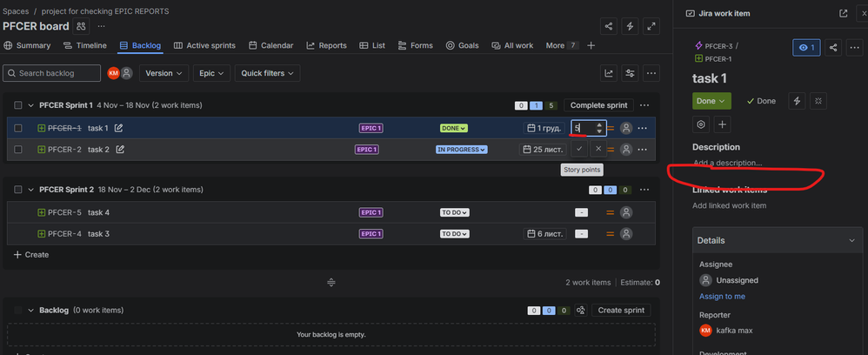Click the Create sprint button
This screenshot has height=355, width=868.
point(621,310)
